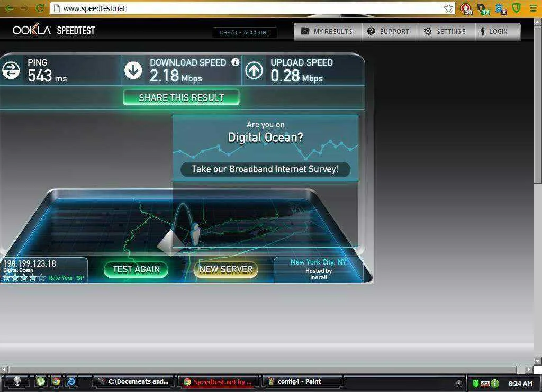
Task: Open the SETTINGS tab
Action: pyautogui.click(x=447, y=31)
